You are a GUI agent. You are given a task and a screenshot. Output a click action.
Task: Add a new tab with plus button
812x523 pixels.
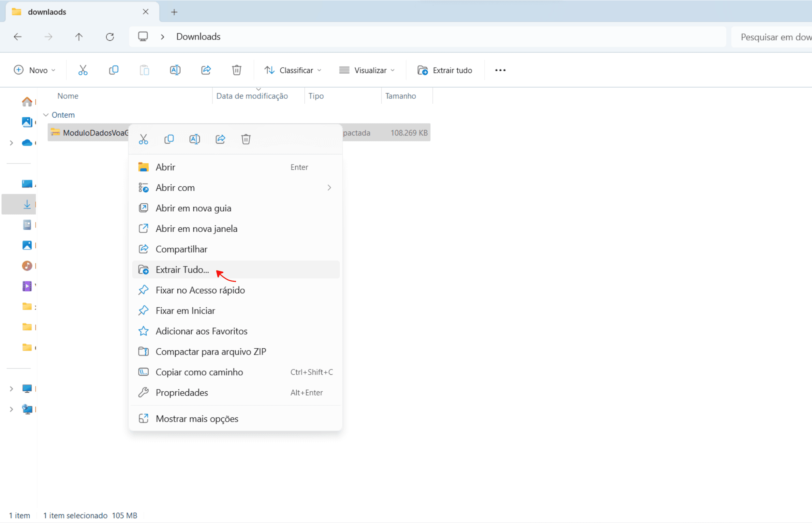coord(174,12)
